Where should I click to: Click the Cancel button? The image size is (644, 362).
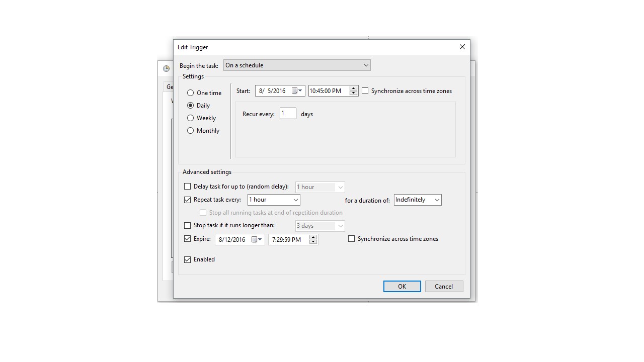444,286
